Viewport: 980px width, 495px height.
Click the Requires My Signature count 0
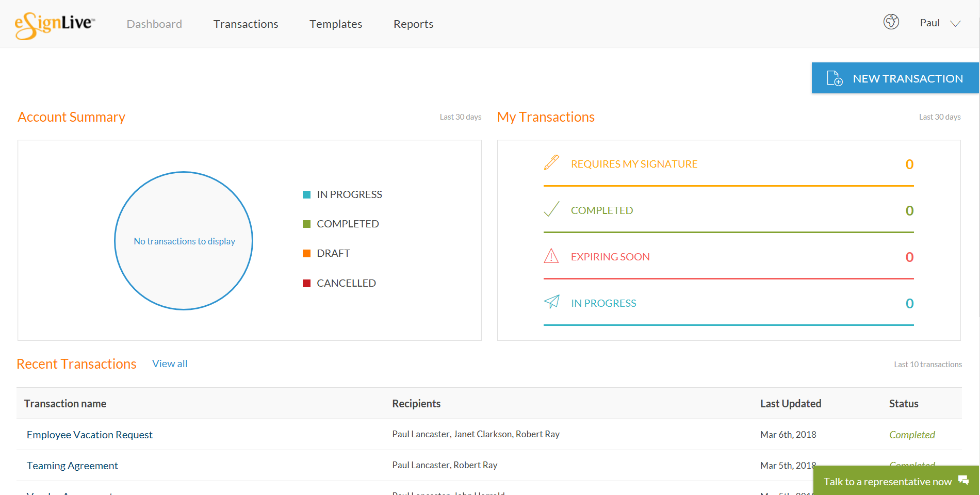pos(909,164)
